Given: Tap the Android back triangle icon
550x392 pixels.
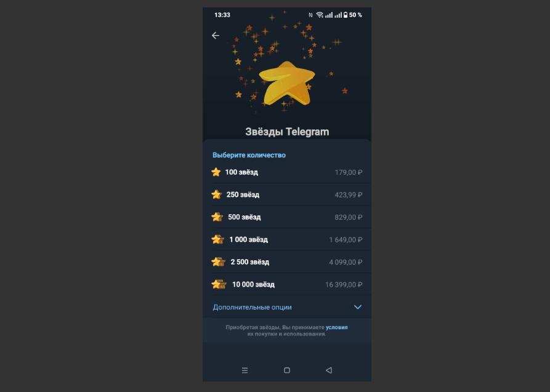Looking at the screenshot, I should pos(329,370).
